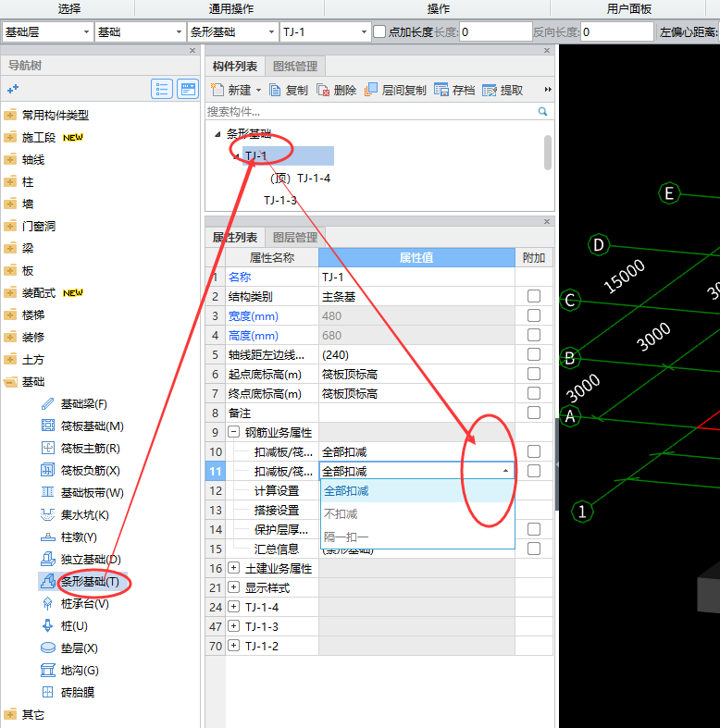The width and height of the screenshot is (720, 728).
Task: Tick the 附加 checkbox for 轴线距左边线
Action: 534,354
